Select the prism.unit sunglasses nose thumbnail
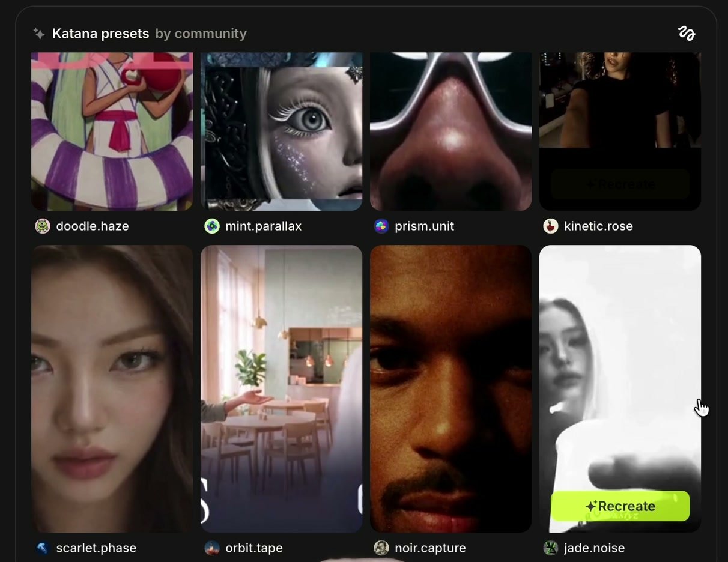This screenshot has height=562, width=728. pyautogui.click(x=451, y=131)
